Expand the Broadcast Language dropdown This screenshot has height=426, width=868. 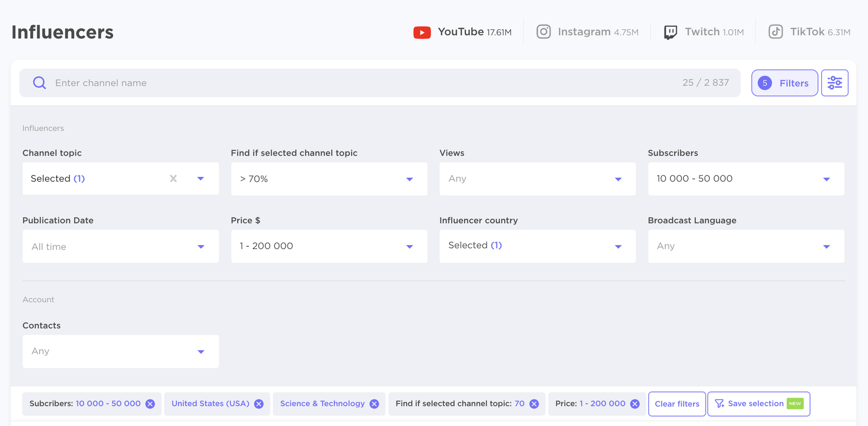click(x=746, y=246)
